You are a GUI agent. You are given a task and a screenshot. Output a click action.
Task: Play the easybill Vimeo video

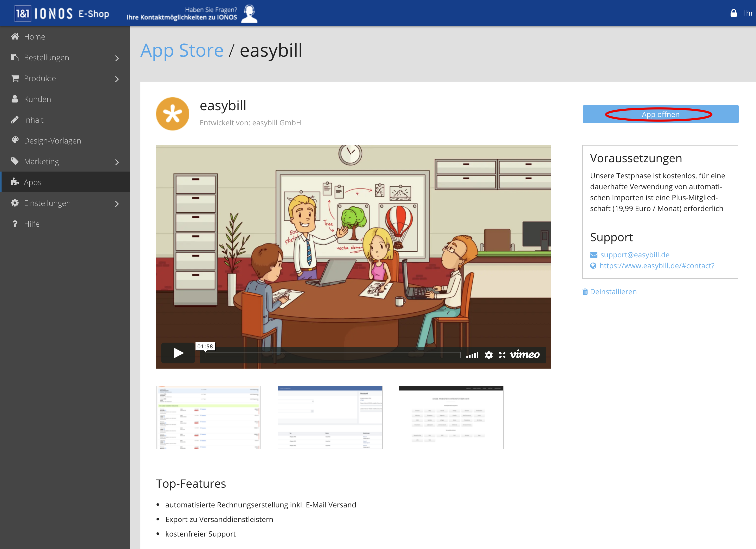(178, 353)
